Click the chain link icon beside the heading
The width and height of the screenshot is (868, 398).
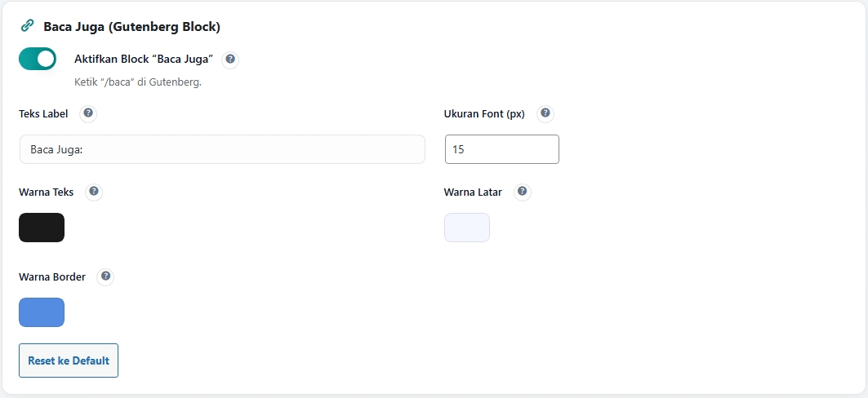tap(27, 26)
